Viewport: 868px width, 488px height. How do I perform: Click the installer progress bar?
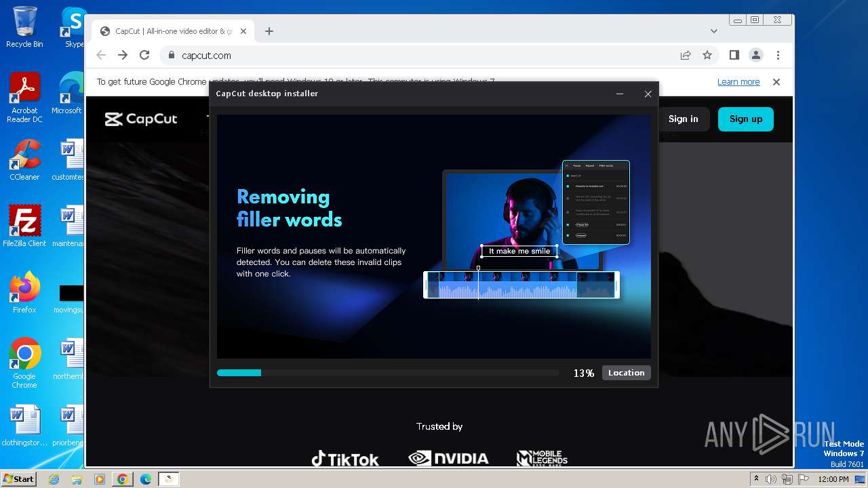(388, 373)
